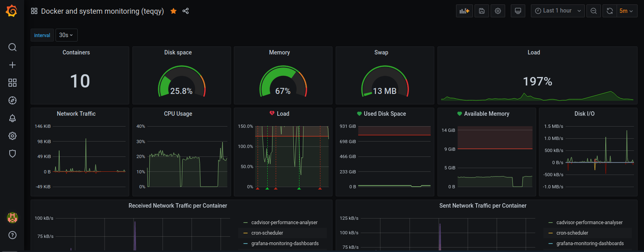The image size is (644, 252).
Task: Open the CPU Usage panel title menu
Action: coord(178,114)
